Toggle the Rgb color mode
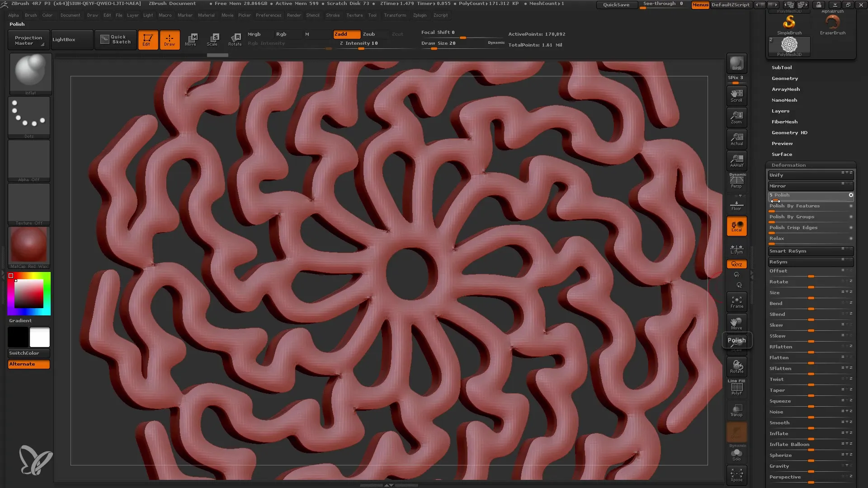868x488 pixels. (x=281, y=34)
